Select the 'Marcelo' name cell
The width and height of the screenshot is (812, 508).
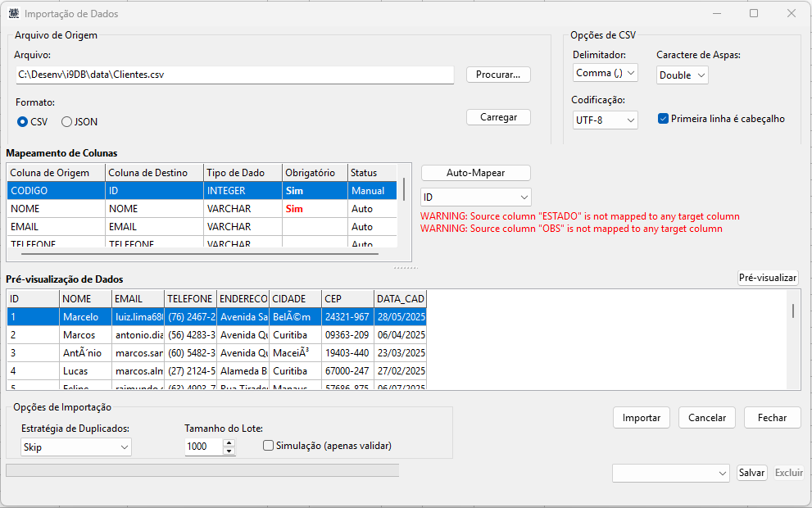(x=85, y=317)
